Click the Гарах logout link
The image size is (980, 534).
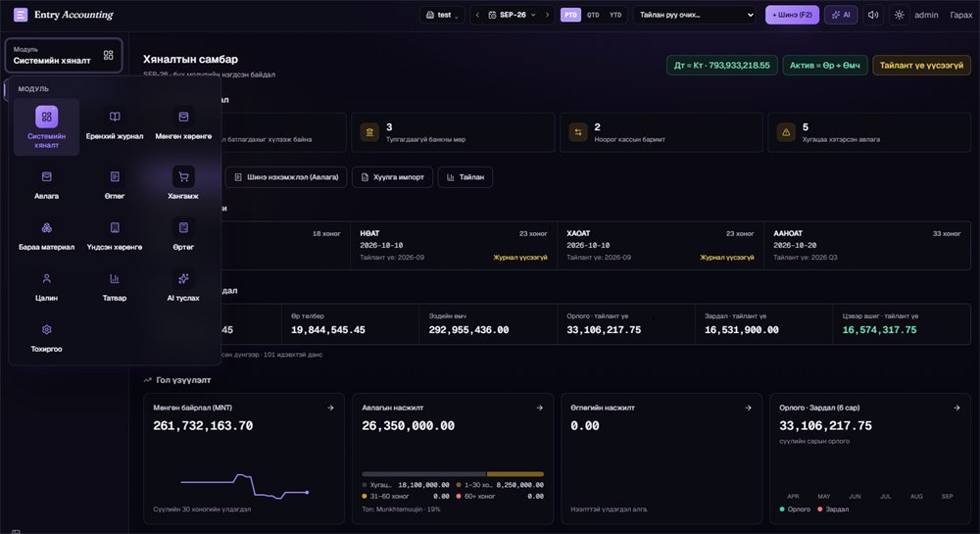960,15
